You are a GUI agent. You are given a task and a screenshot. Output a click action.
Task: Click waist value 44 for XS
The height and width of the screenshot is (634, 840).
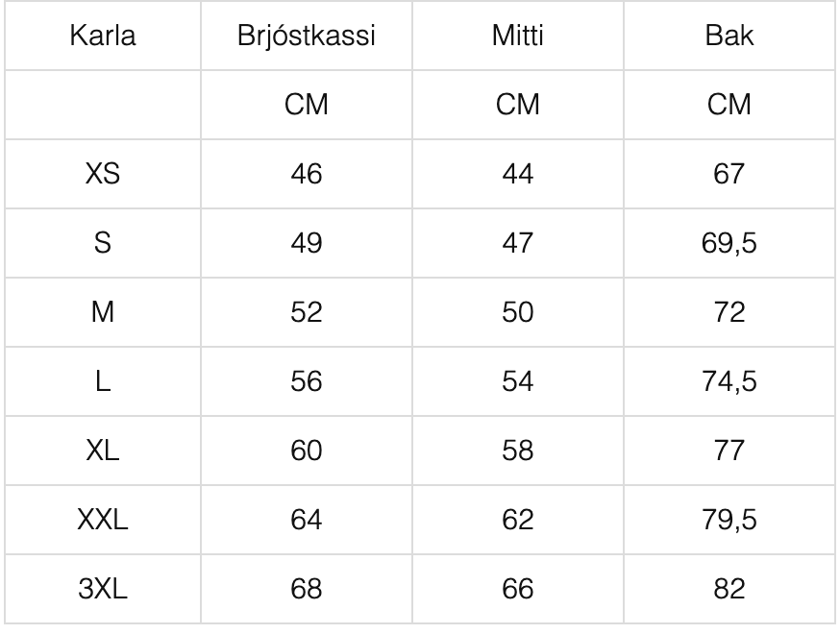click(x=517, y=174)
